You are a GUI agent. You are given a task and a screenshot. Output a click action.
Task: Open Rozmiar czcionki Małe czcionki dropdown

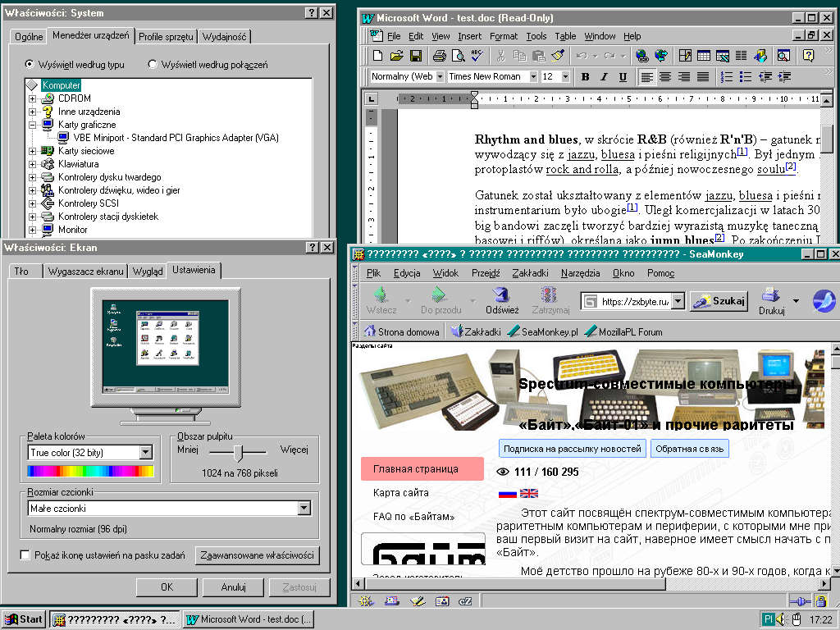(x=304, y=508)
